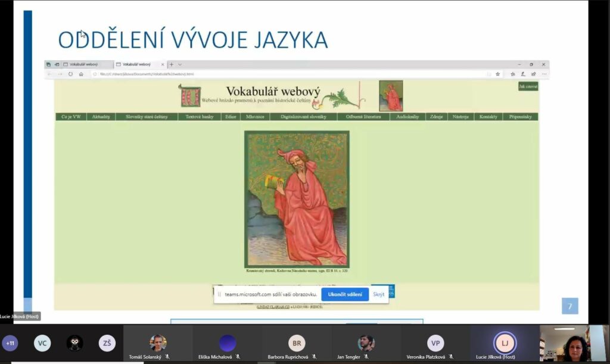
Task: Open Jan Tengler's participant tile
Action: pyautogui.click(x=366, y=344)
